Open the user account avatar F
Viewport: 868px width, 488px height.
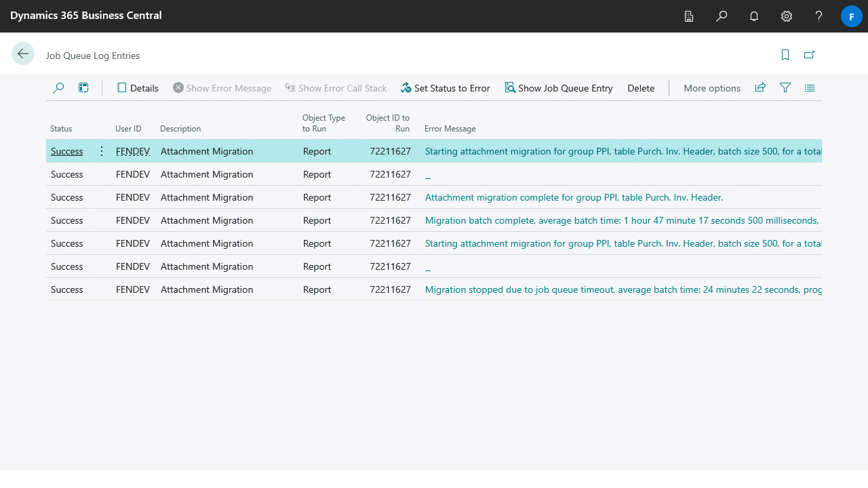click(x=851, y=16)
